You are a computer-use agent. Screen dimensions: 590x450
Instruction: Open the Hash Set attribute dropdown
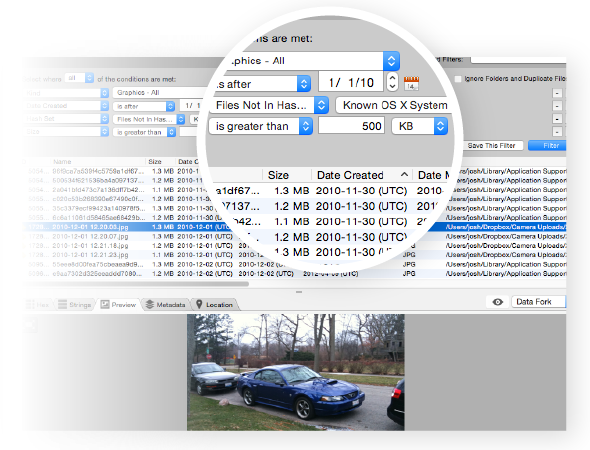pyautogui.click(x=66, y=119)
